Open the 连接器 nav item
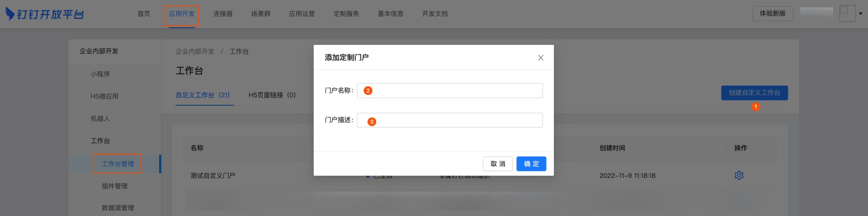Image resolution: width=868 pixels, height=216 pixels. pos(223,14)
